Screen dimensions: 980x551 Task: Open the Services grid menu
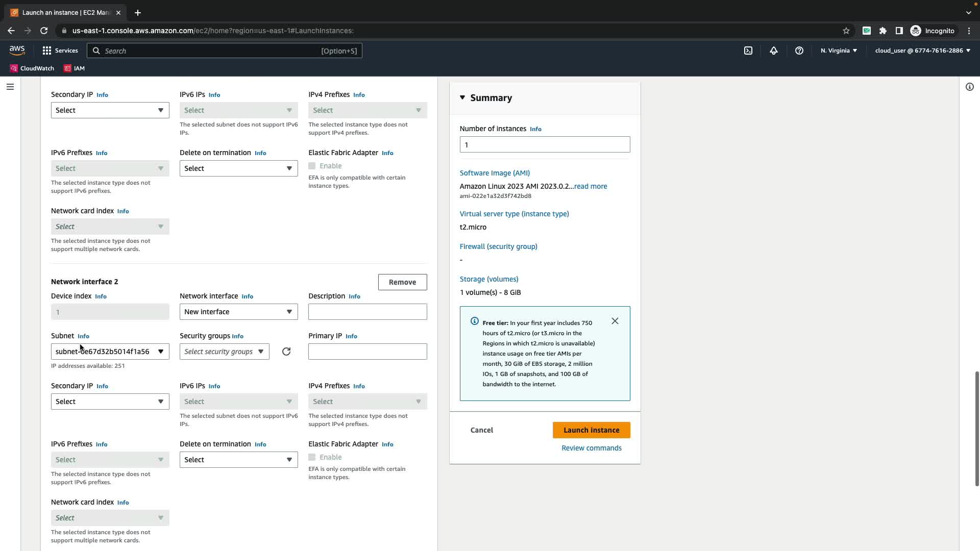(60, 51)
